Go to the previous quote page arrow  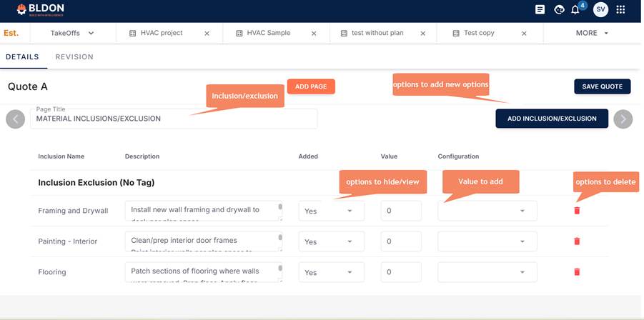tap(15, 119)
